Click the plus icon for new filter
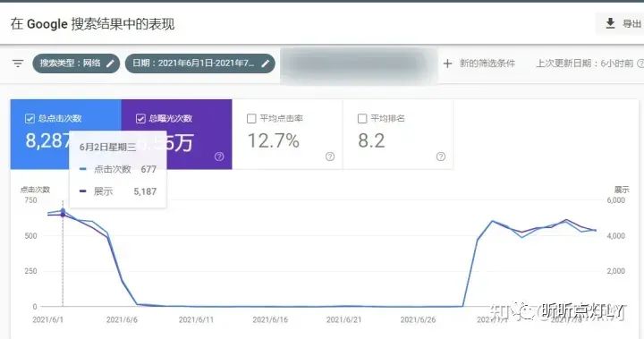This screenshot has width=644, height=339. pyautogui.click(x=447, y=64)
